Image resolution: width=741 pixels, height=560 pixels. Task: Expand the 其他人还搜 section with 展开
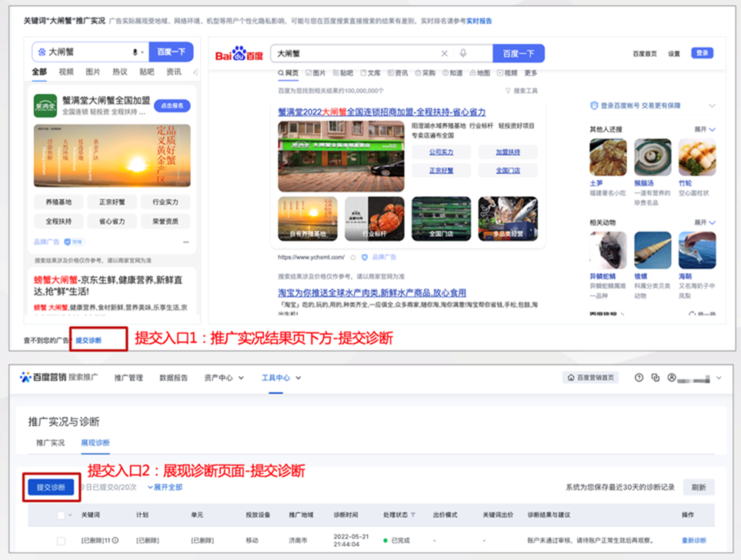[705, 129]
